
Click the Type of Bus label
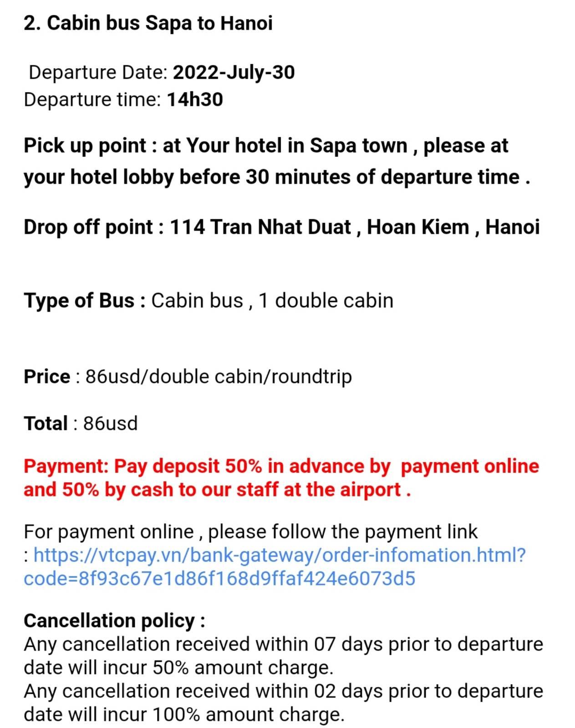point(84,301)
